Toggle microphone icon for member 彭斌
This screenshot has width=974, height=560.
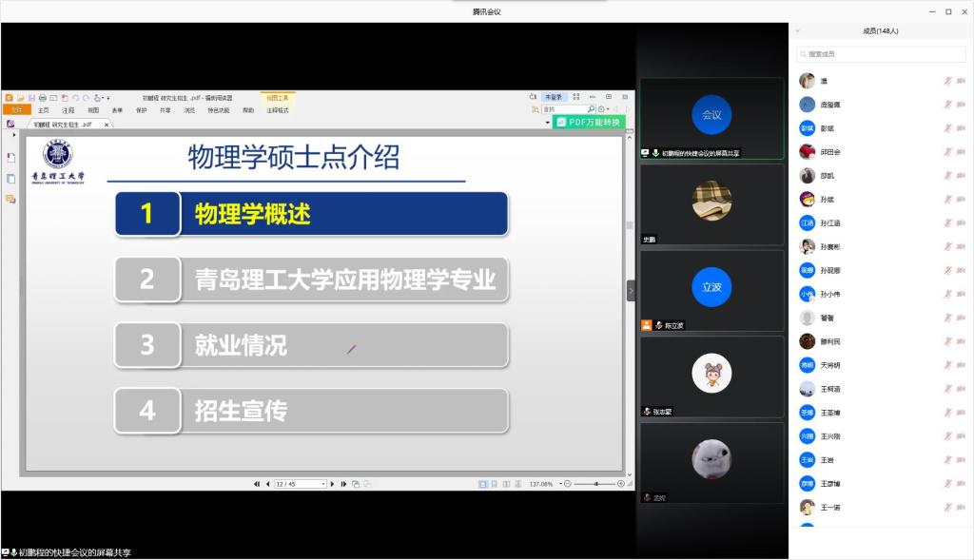point(947,128)
